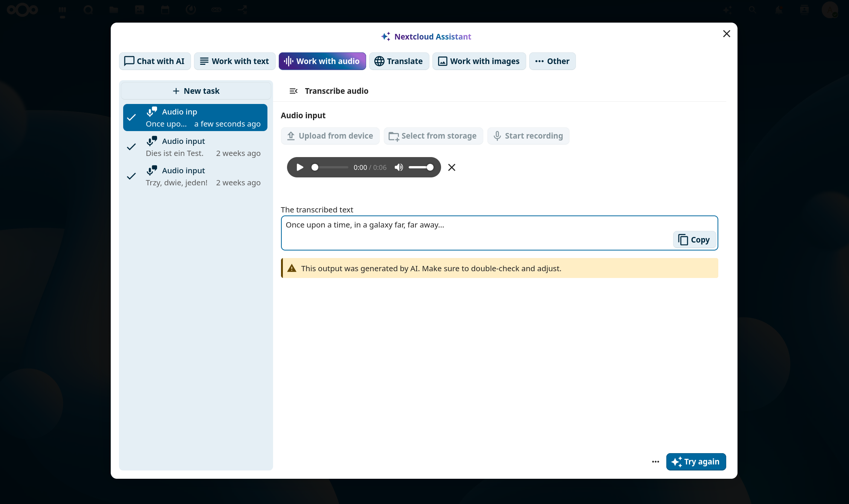Choose Select from storage
The width and height of the screenshot is (849, 504).
point(433,136)
